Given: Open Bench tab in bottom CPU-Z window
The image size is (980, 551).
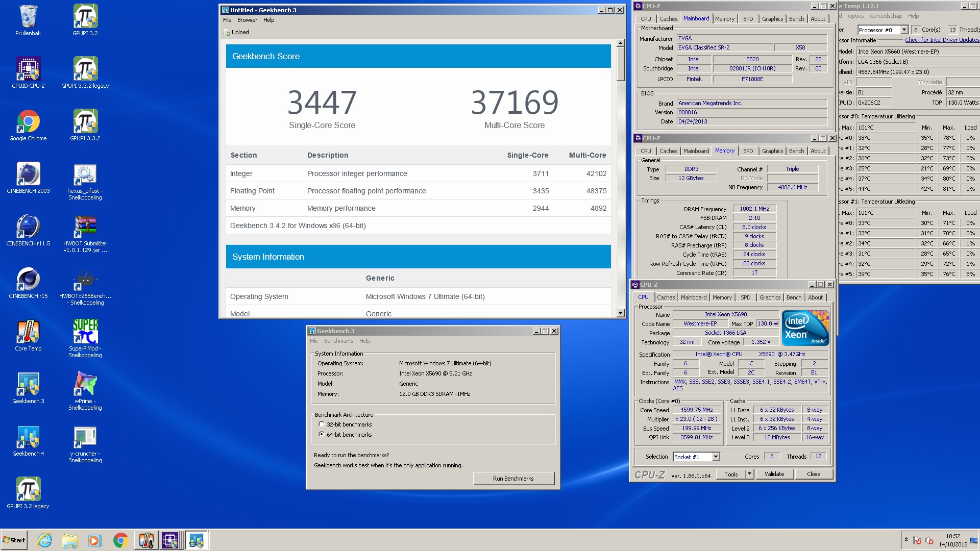Looking at the screenshot, I should [794, 297].
